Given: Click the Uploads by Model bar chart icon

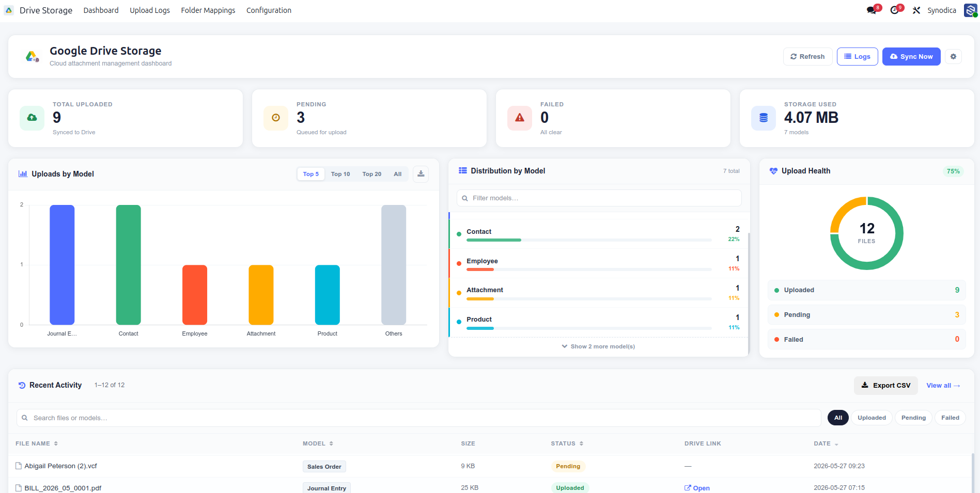Looking at the screenshot, I should [23, 174].
